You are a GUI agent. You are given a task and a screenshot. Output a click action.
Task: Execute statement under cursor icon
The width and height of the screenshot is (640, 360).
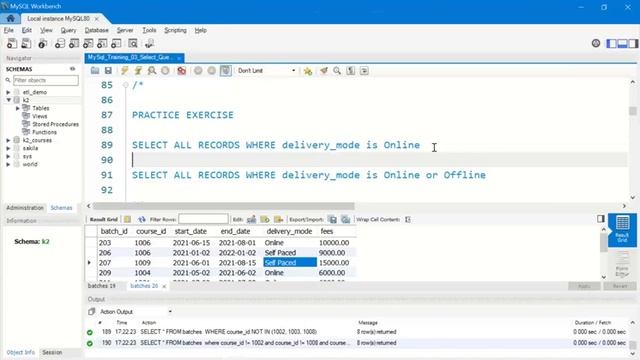pyautogui.click(x=138, y=71)
